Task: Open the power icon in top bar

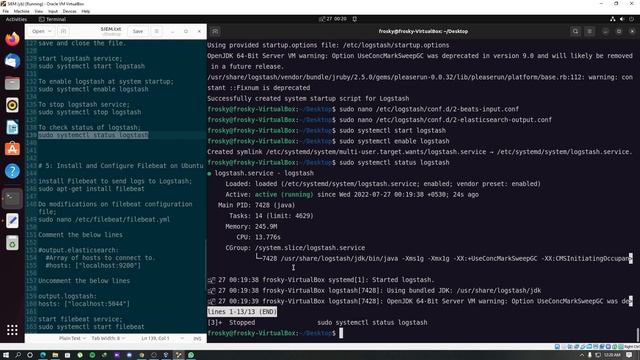Action: tap(631, 19)
